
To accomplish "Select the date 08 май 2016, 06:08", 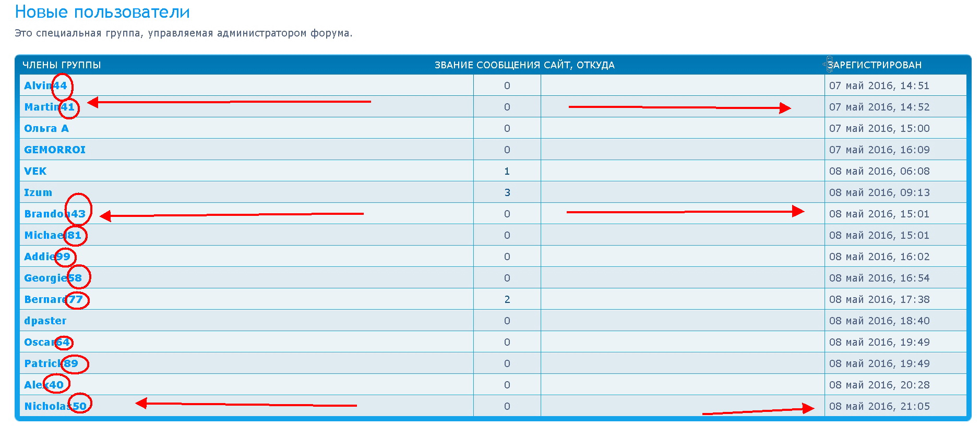I will 879,171.
